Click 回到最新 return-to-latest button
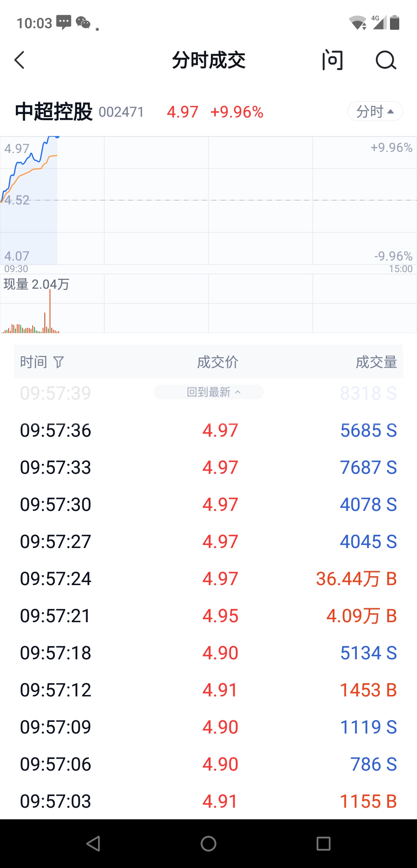Screen dimensions: 417x868 (208, 392)
